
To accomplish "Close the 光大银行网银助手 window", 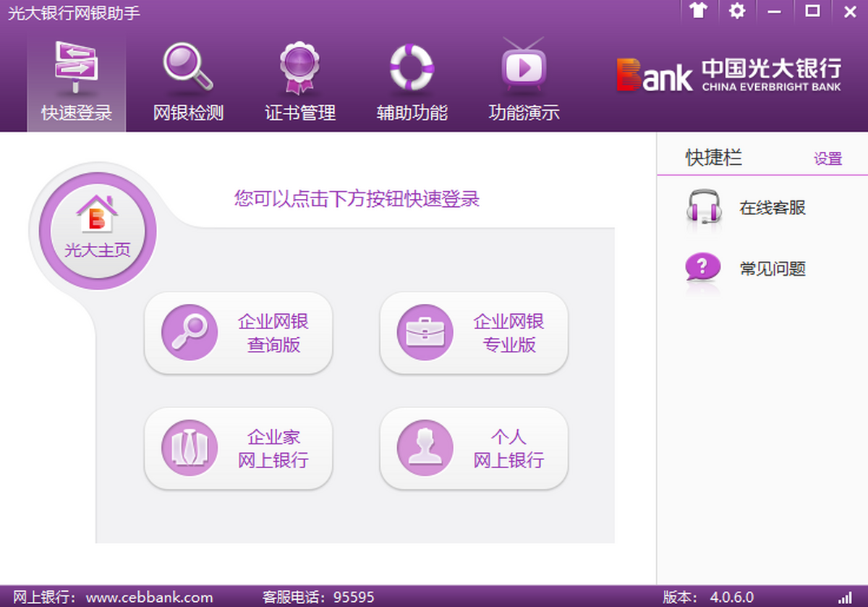I will tap(850, 11).
